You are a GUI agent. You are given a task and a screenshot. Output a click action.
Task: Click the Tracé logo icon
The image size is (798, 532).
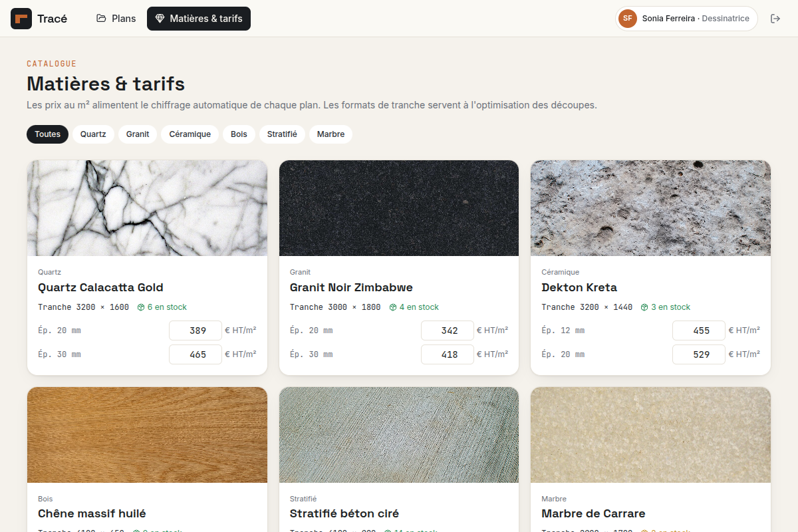click(21, 19)
